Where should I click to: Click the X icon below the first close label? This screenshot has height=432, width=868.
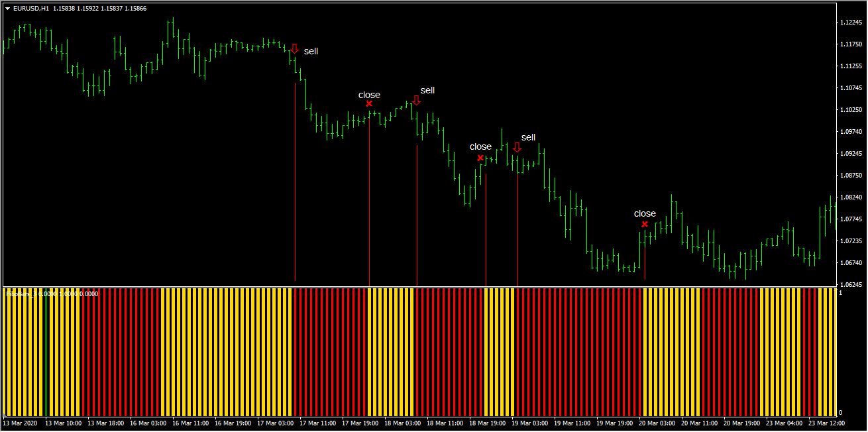tap(369, 103)
